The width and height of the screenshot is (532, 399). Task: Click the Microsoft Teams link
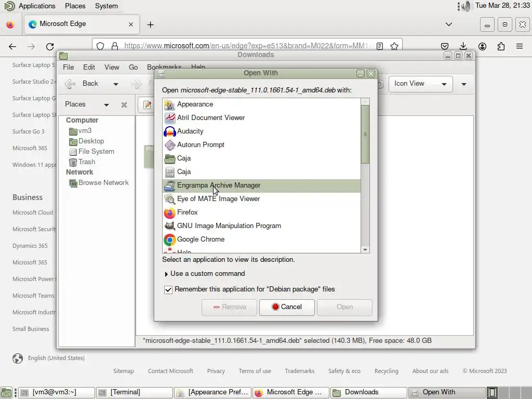pos(33,296)
